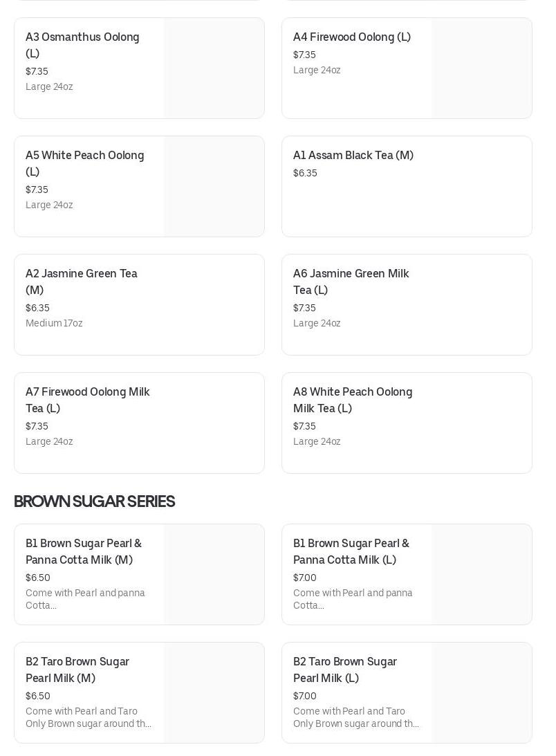Click B1 Brown Sugar Pearl (L) image
Image resolution: width=556 pixels, height=756 pixels.
(481, 575)
